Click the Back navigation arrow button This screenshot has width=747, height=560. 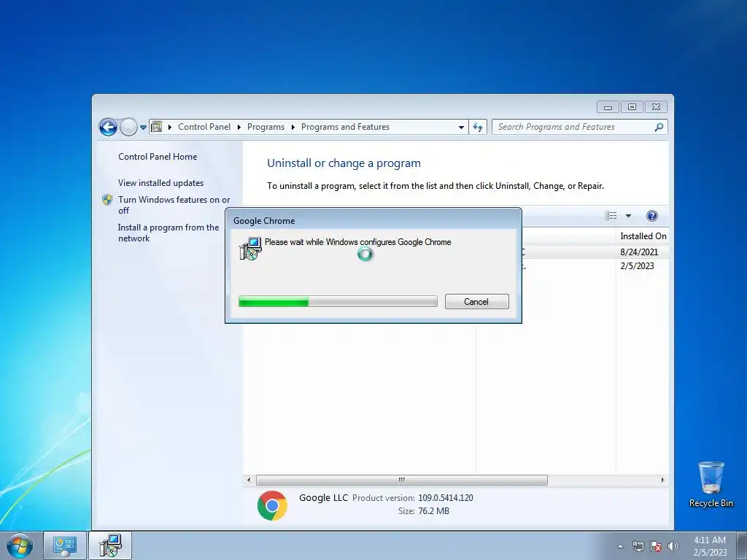(108, 127)
